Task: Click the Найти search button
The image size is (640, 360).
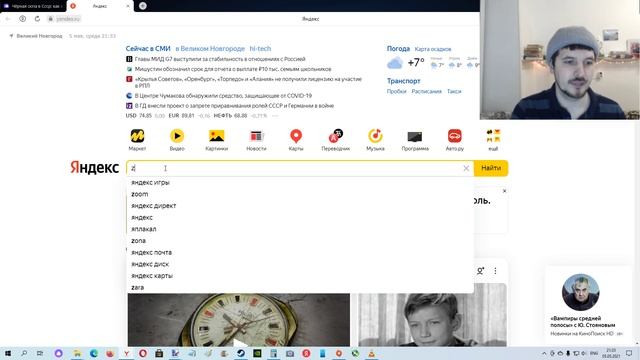Action: click(x=491, y=168)
